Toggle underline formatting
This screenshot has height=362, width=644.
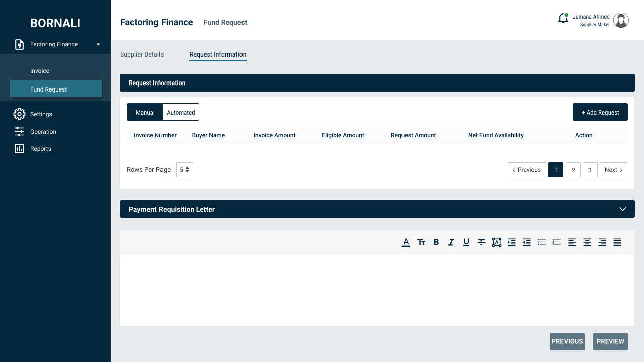point(466,242)
